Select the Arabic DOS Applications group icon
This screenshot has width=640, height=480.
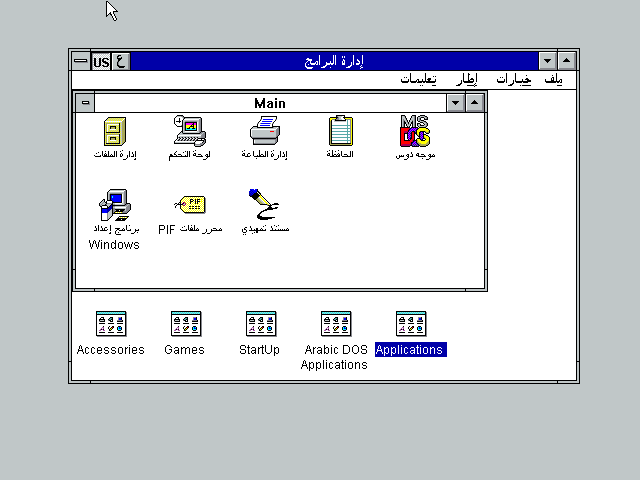(336, 324)
